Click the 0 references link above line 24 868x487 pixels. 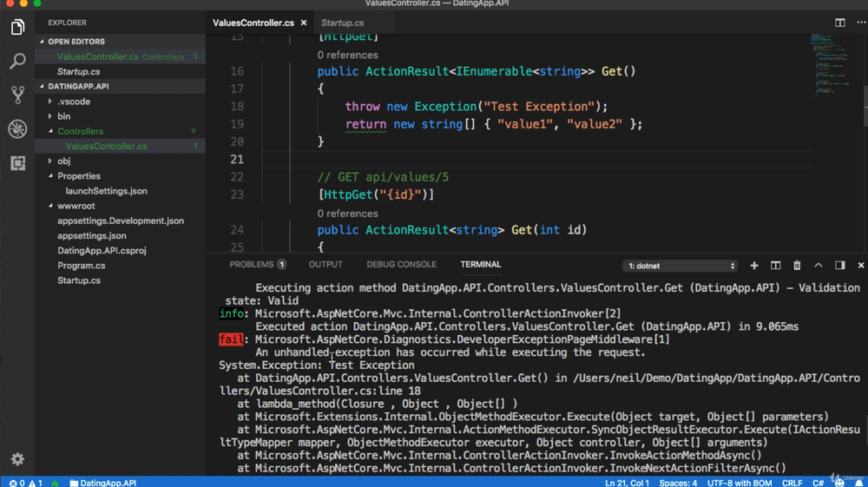pyautogui.click(x=348, y=214)
